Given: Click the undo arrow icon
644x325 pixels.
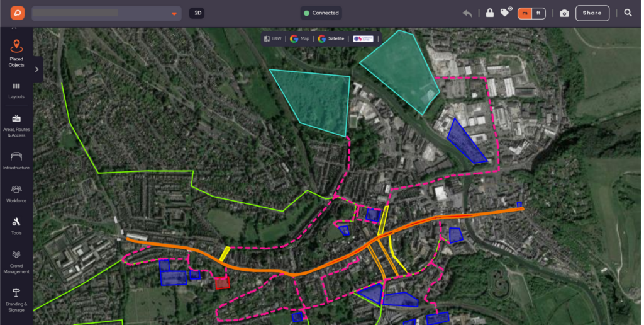Looking at the screenshot, I should tap(467, 13).
